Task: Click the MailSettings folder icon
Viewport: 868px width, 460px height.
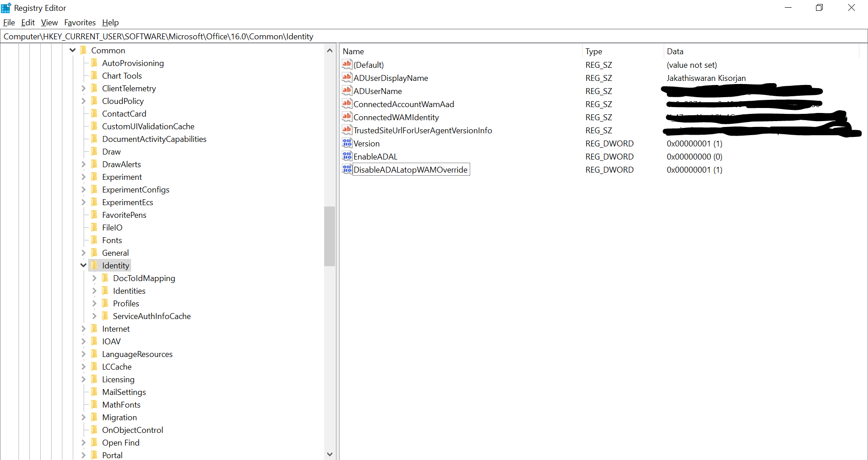Action: tap(94, 392)
